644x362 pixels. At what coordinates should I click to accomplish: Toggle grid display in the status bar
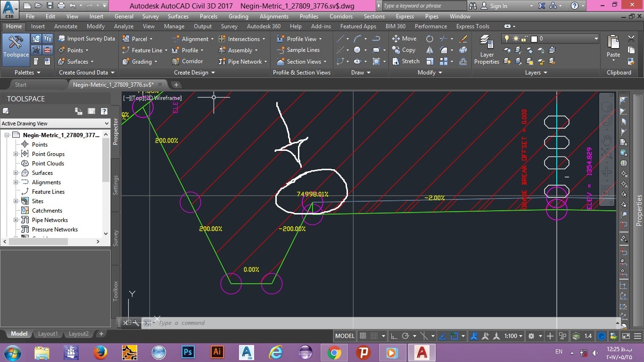click(x=362, y=336)
